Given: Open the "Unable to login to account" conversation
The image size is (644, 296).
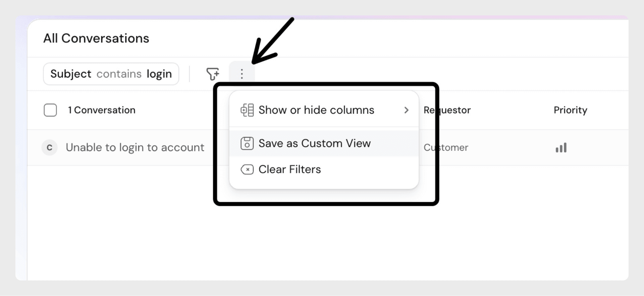Looking at the screenshot, I should click(135, 148).
